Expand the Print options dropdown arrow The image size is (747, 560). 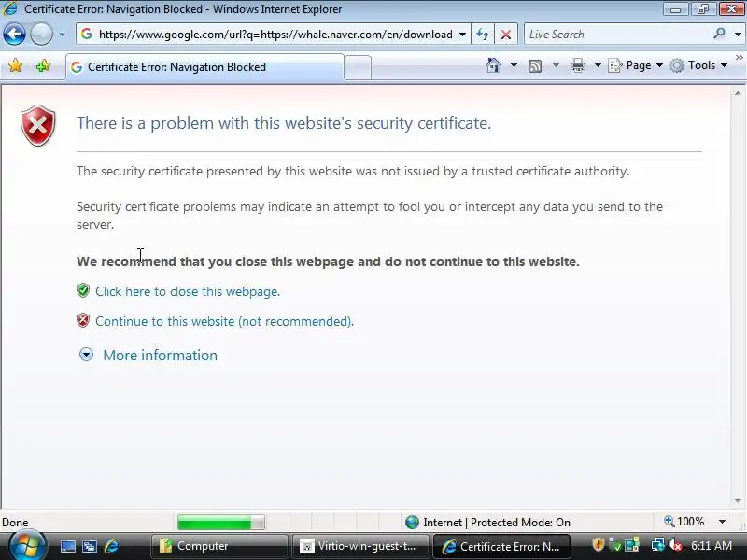point(598,65)
